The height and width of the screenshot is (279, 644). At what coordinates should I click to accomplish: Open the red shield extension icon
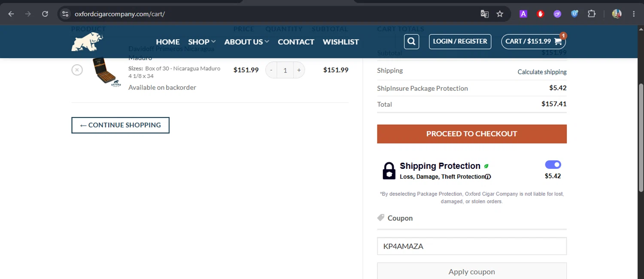click(x=541, y=14)
